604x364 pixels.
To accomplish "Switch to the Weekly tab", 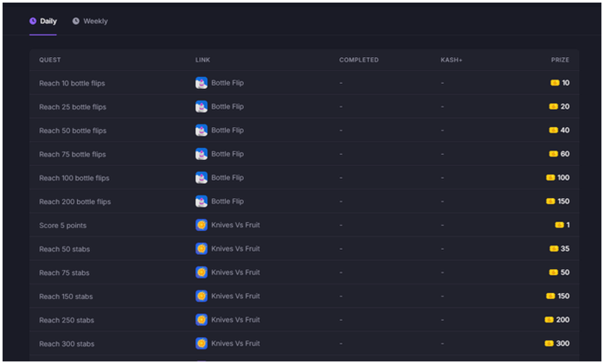I will pos(90,21).
